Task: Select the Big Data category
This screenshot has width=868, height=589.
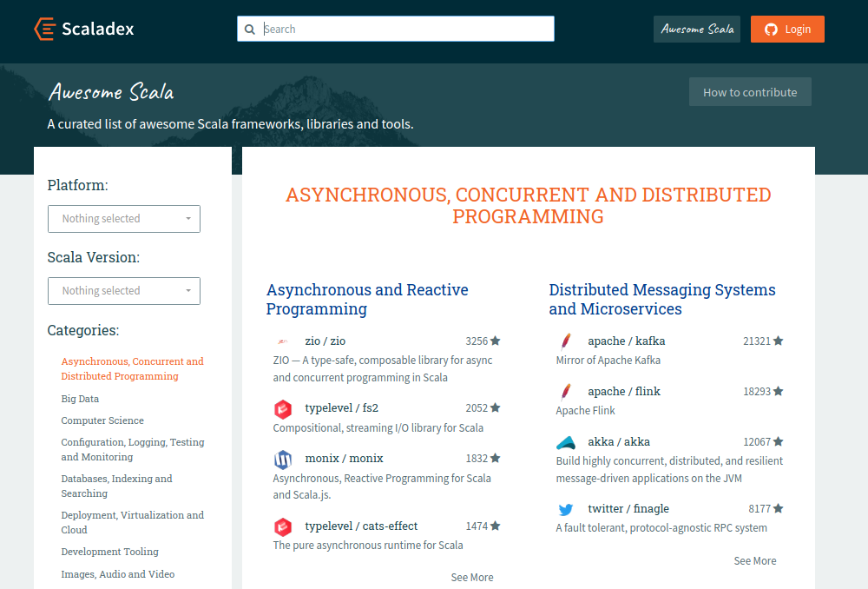Action: pyautogui.click(x=80, y=399)
